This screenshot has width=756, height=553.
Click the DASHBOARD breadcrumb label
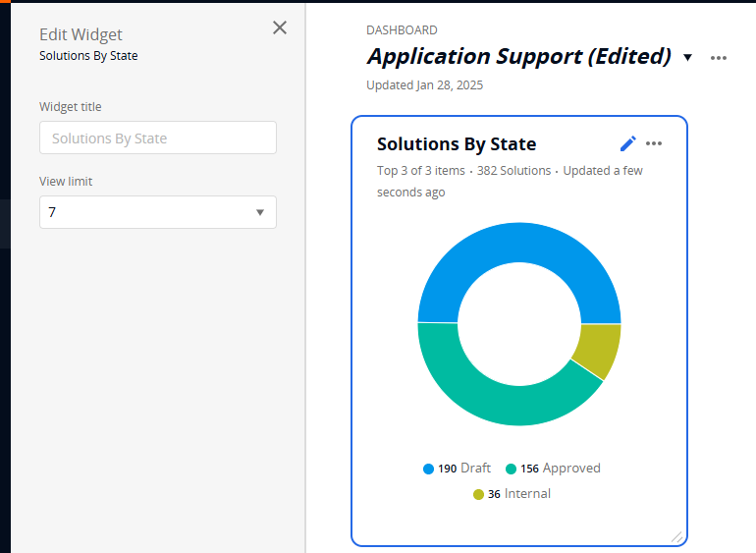coord(402,30)
